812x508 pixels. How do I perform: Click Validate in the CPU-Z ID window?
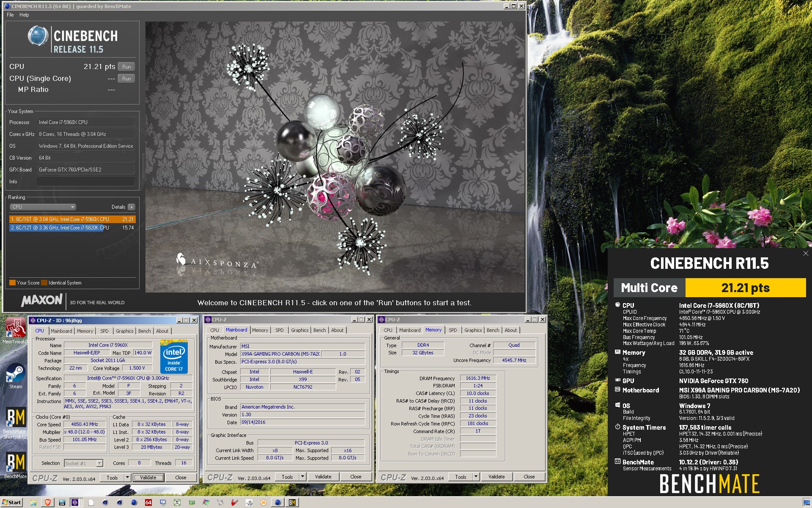click(148, 478)
